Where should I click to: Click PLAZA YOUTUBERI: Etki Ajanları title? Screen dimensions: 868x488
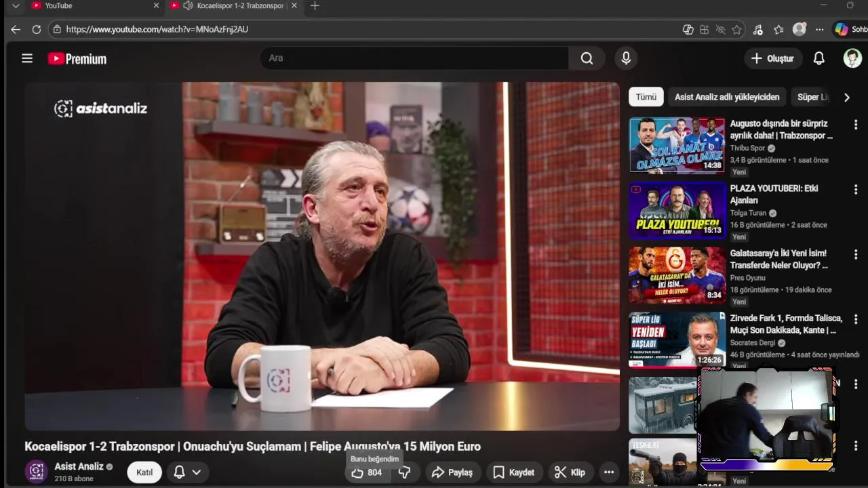pyautogui.click(x=774, y=195)
